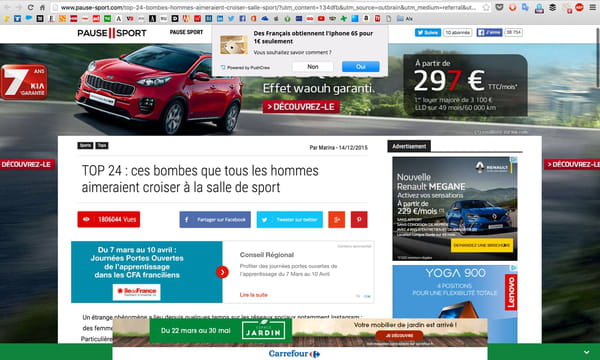Image resolution: width=600 pixels, height=360 pixels.
Task: Decline the notification with Non
Action: [313, 67]
